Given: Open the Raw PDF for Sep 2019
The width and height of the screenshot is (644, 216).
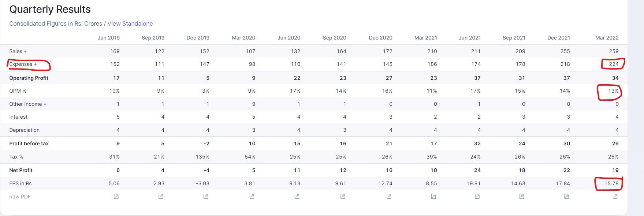Looking at the screenshot, I should 161,197.
